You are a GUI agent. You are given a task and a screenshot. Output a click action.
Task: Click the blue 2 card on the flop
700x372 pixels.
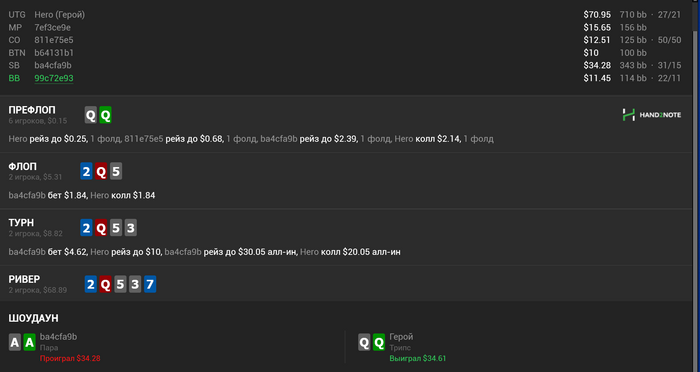tap(86, 171)
